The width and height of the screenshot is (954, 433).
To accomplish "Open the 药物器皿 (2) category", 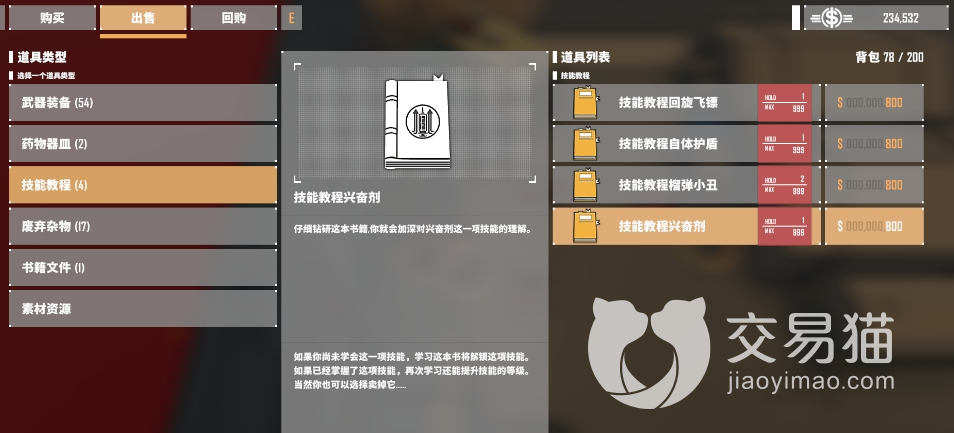I will [x=143, y=144].
